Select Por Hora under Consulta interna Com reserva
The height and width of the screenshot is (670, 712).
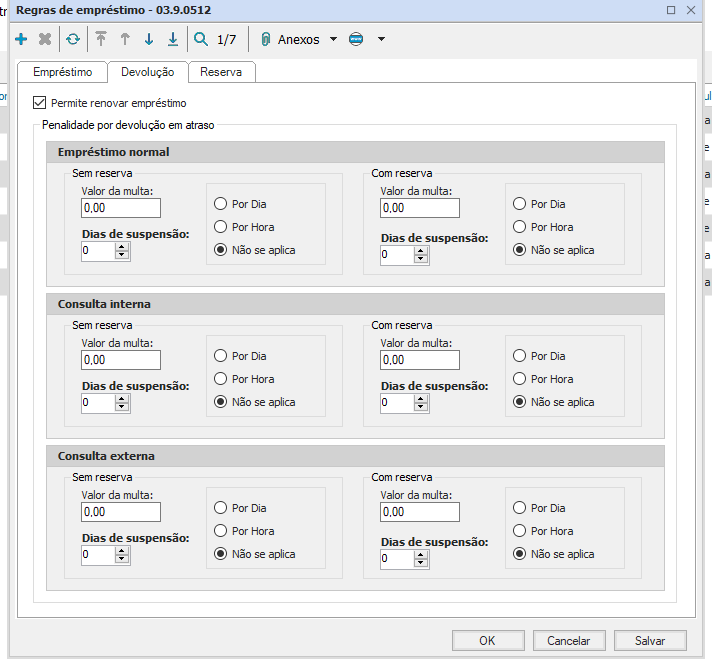point(519,379)
